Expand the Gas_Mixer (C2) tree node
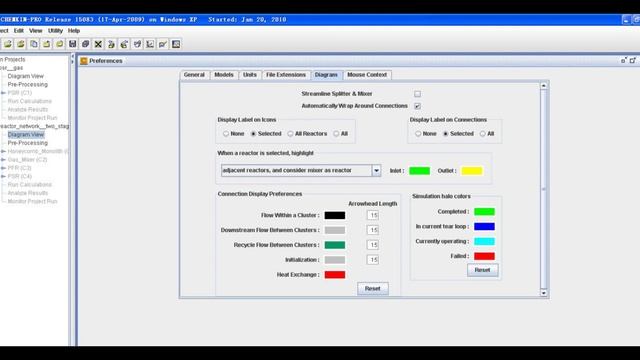This screenshot has width=640, height=360. click(x=3, y=160)
